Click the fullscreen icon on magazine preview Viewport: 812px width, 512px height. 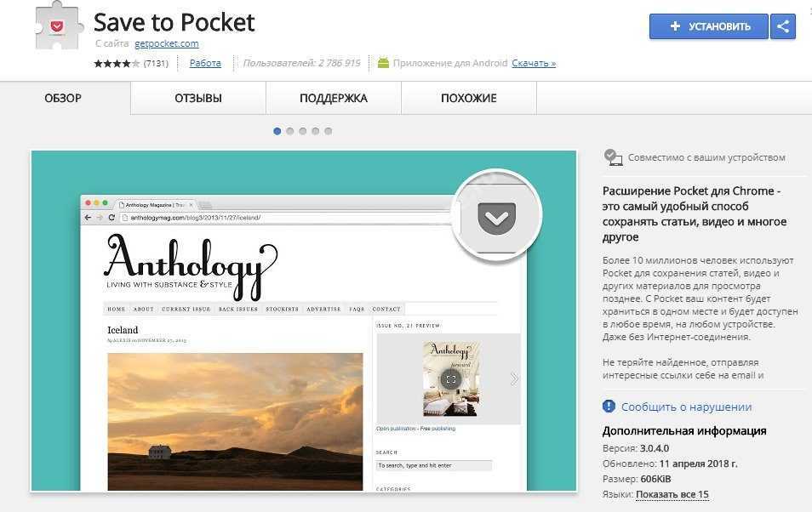point(451,378)
